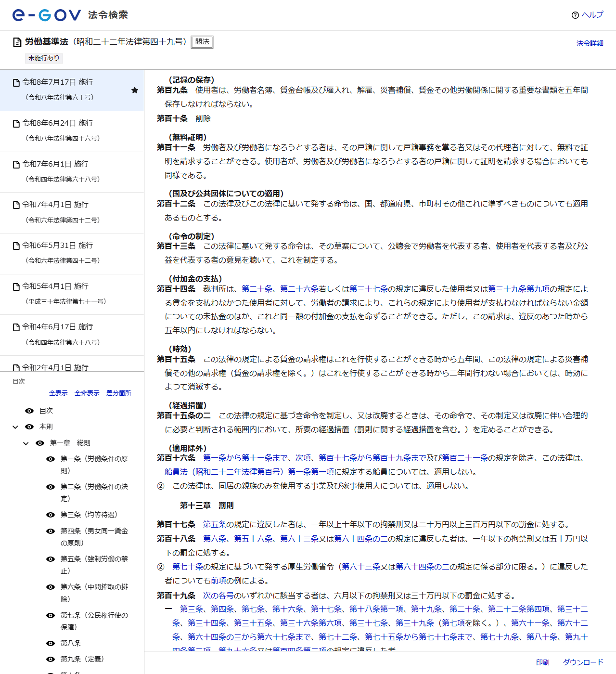Hide 第八条 with eye icon
The width and height of the screenshot is (616, 674).
click(51, 643)
